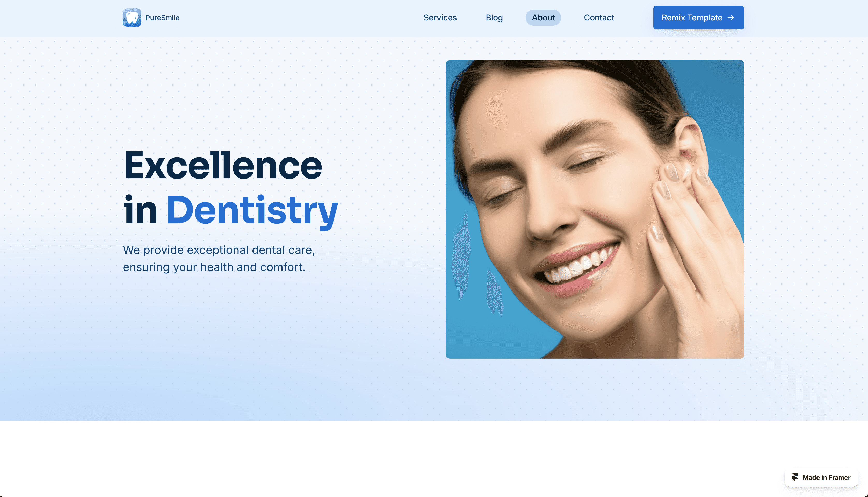This screenshot has height=497, width=868.
Task: Select the highlighted About nav item
Action: [x=543, y=17]
